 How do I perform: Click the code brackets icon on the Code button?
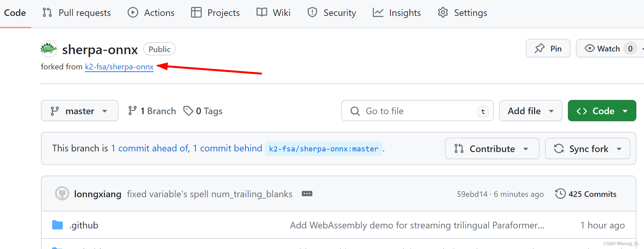coord(582,111)
